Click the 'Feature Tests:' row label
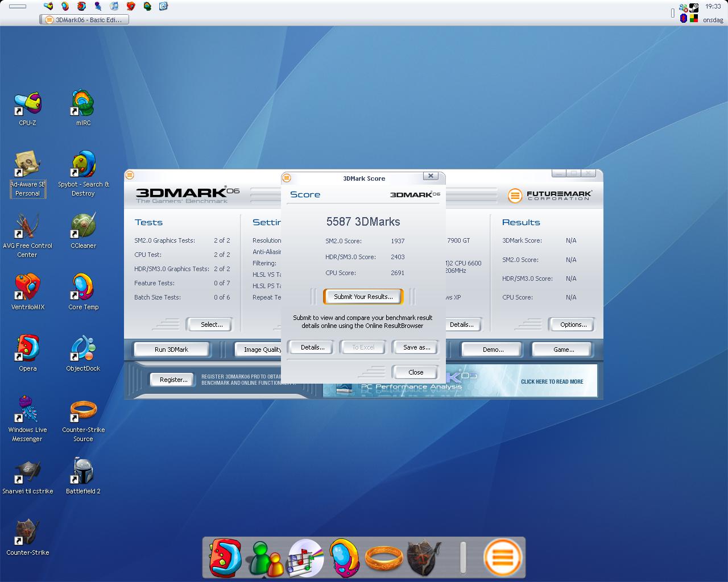Image resolution: width=728 pixels, height=582 pixels. [x=154, y=283]
